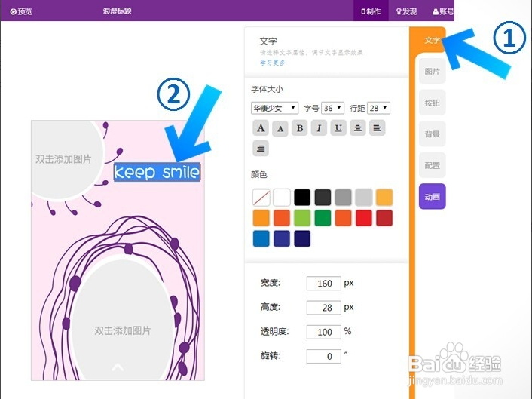Select the dark green color swatch
The image size is (532, 399).
[323, 218]
